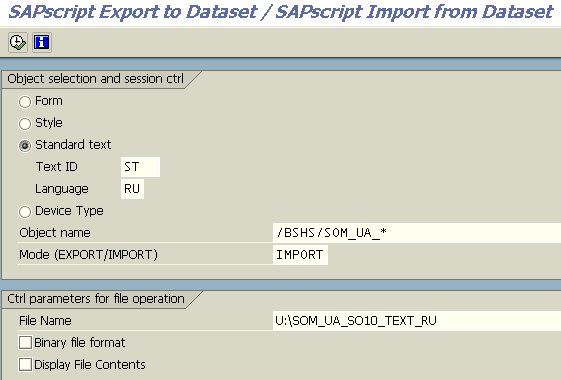The height and width of the screenshot is (380, 561).
Task: Click the "Object name" label
Action: pyautogui.click(x=55, y=233)
